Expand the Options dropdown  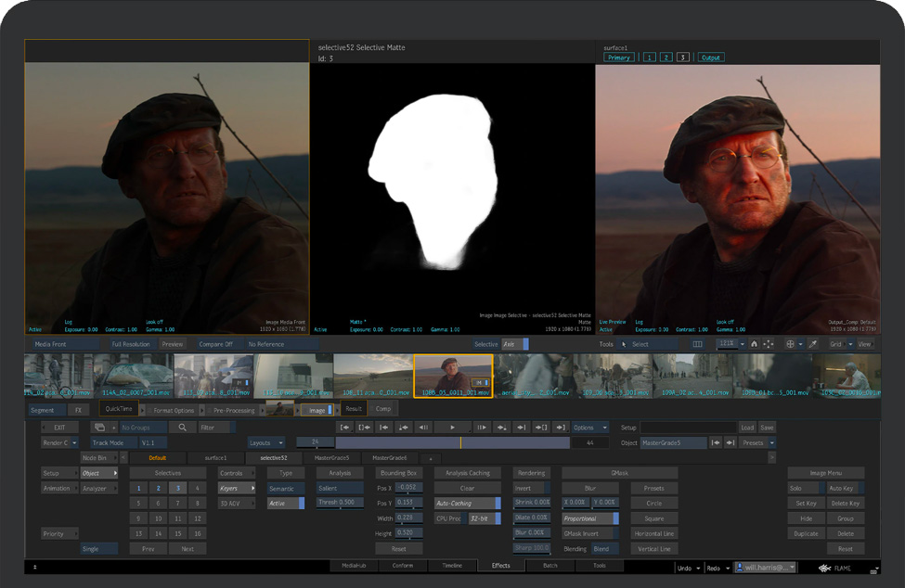(590, 428)
